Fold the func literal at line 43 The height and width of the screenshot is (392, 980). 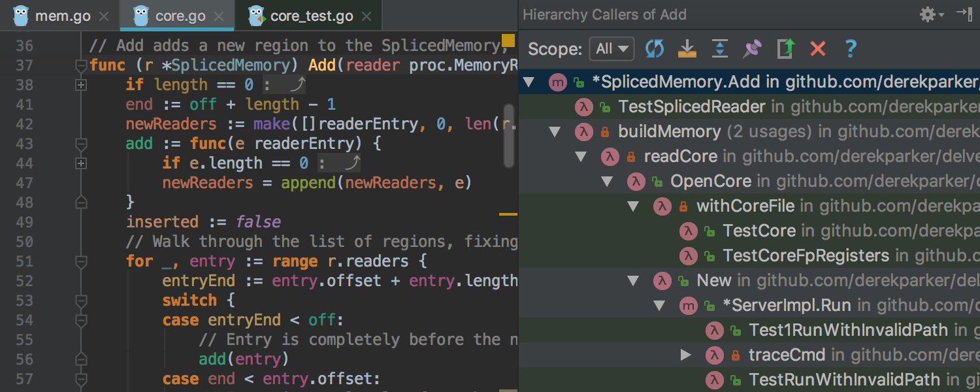(x=81, y=144)
